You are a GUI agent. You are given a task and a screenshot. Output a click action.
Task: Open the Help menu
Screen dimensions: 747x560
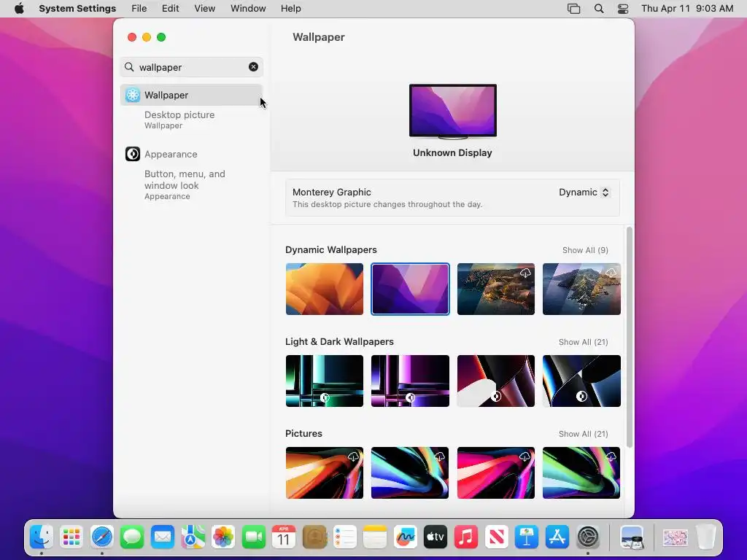point(290,9)
